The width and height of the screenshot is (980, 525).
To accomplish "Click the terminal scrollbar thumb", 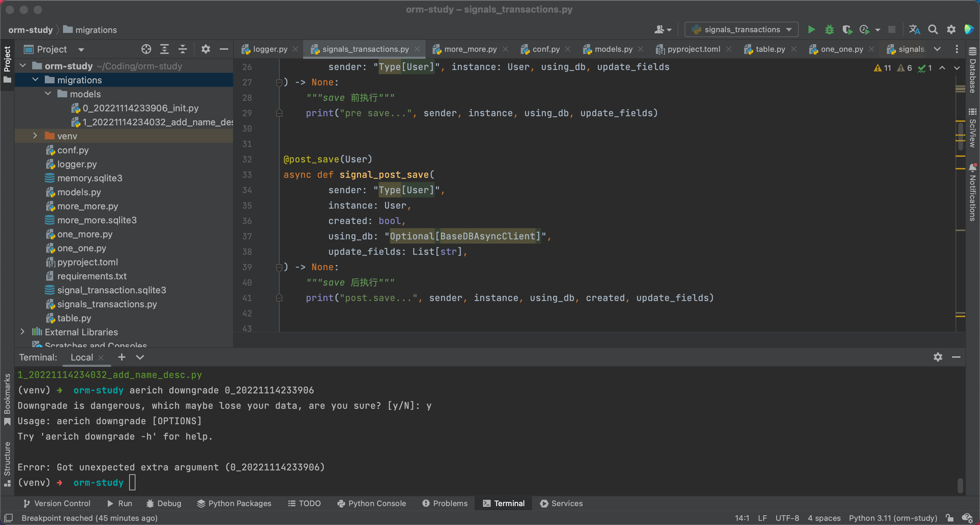I will [x=960, y=485].
